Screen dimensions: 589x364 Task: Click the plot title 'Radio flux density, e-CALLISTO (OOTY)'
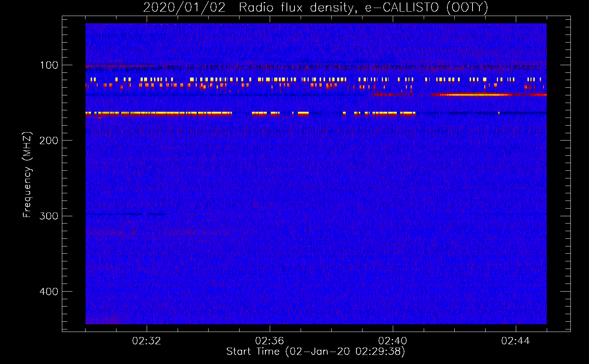pyautogui.click(x=363, y=8)
